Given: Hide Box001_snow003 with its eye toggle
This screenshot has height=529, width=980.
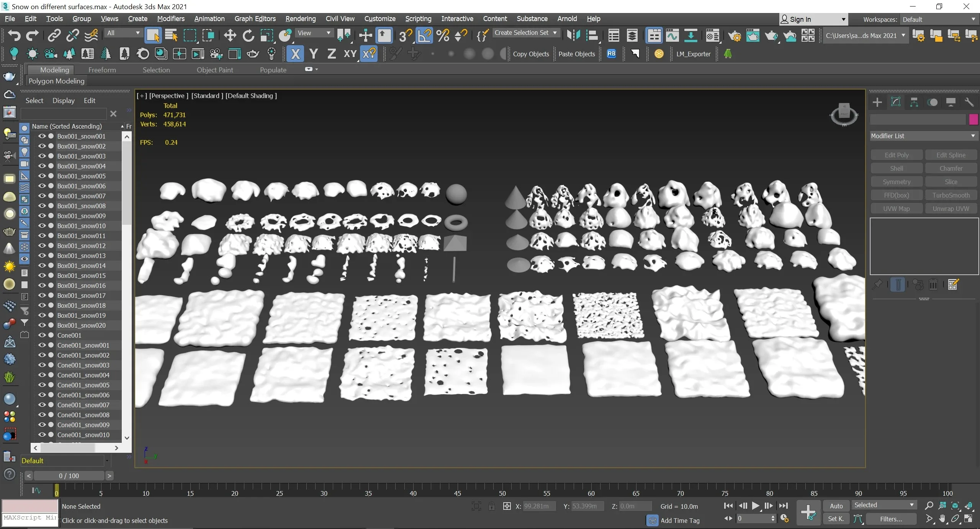Looking at the screenshot, I should 42,156.
